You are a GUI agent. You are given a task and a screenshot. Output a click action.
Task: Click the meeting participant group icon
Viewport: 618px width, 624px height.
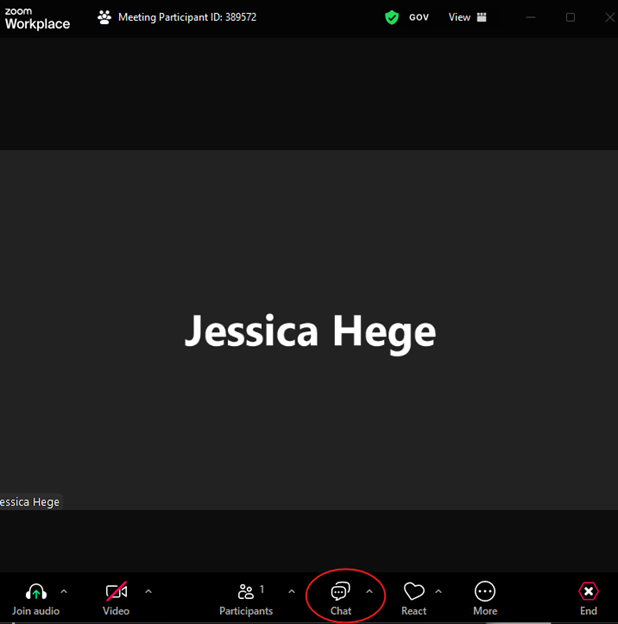click(x=104, y=17)
